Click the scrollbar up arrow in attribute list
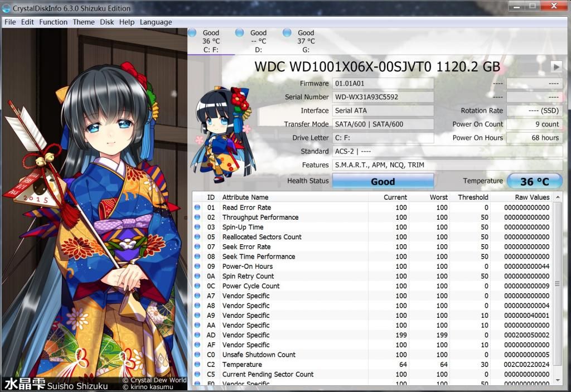Screen dimensions: 571x392 (x=558, y=197)
